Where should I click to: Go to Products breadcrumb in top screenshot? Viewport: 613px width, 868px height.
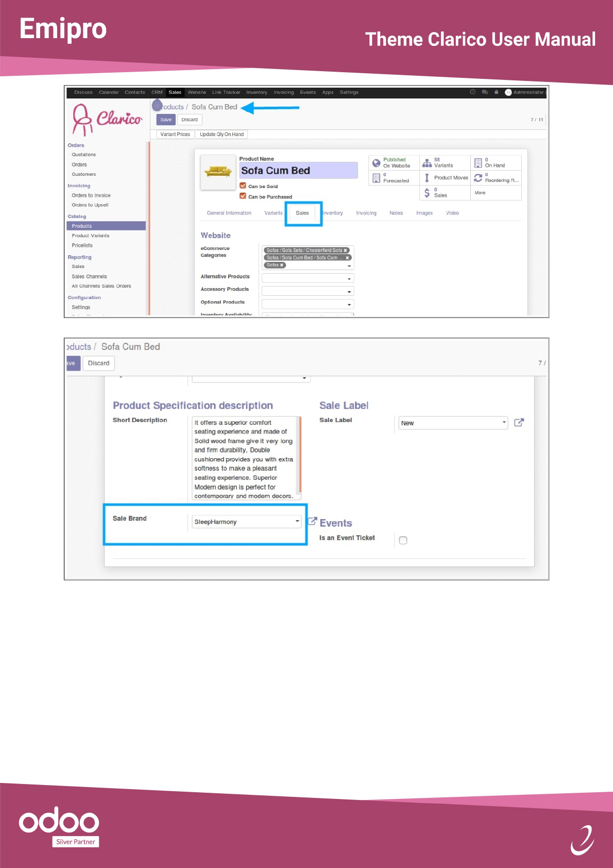(x=173, y=107)
